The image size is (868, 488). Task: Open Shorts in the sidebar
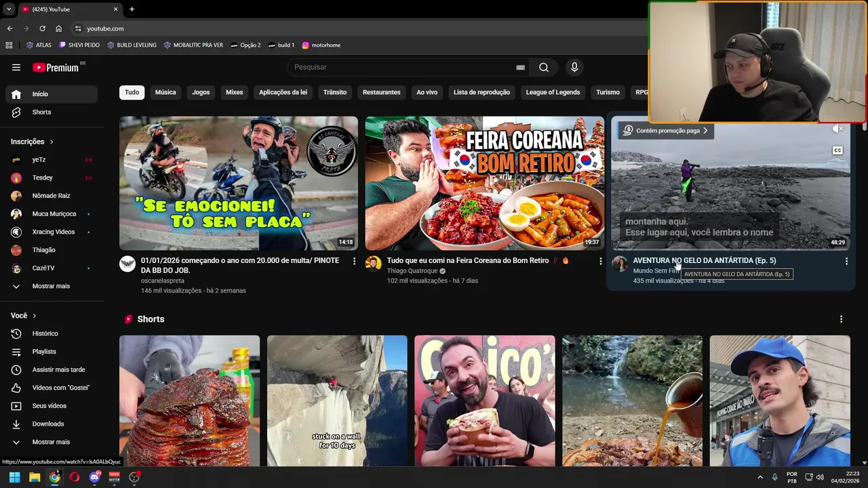pyautogui.click(x=52, y=112)
